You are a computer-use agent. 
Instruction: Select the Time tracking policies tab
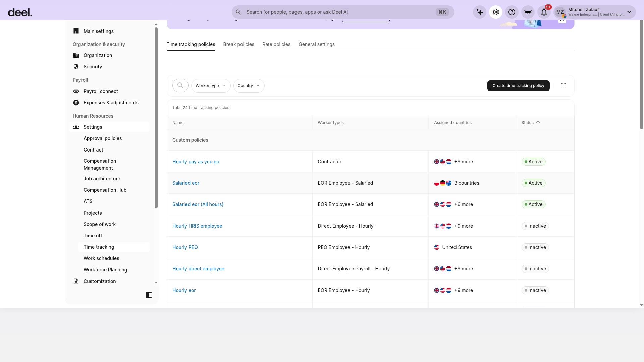tap(191, 44)
